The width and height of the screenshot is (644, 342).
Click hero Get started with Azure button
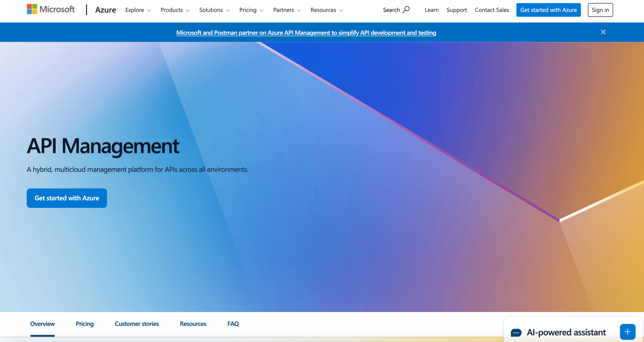pyautogui.click(x=67, y=198)
